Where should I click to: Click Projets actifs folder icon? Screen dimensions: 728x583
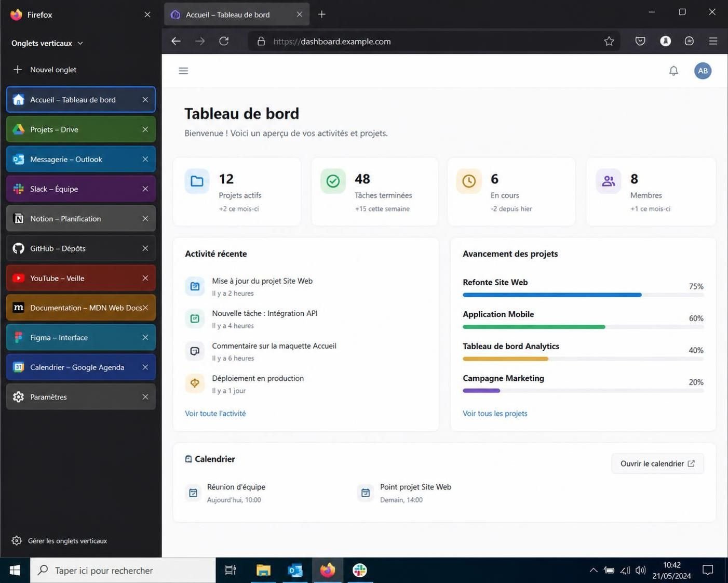coord(197,181)
